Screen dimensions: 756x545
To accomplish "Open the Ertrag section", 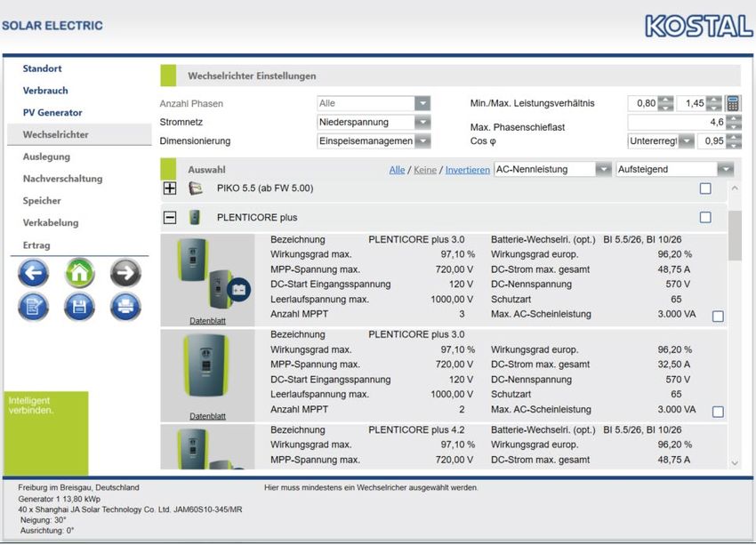I will (x=36, y=245).
